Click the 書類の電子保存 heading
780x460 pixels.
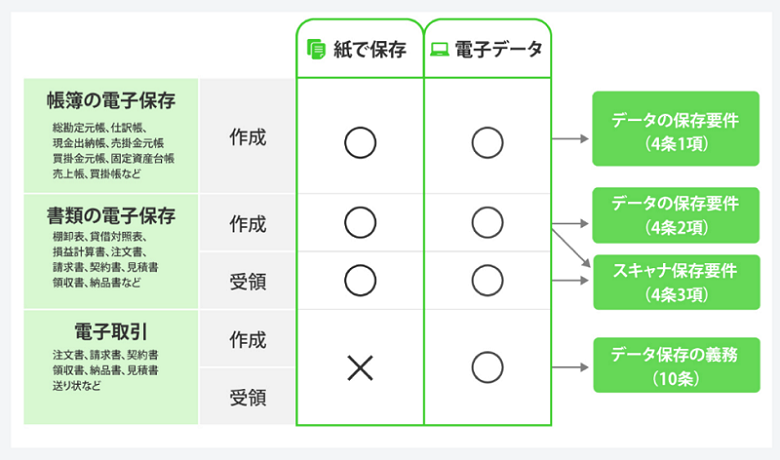(111, 215)
